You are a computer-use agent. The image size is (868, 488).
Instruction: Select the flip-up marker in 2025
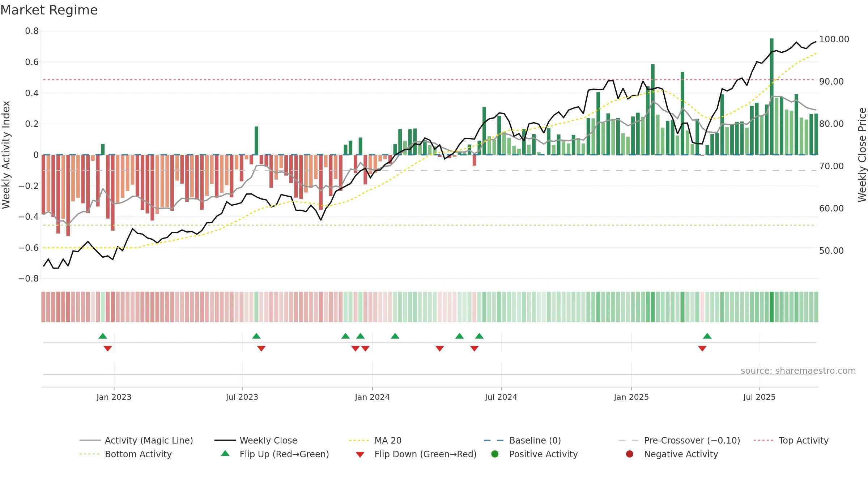click(x=707, y=336)
